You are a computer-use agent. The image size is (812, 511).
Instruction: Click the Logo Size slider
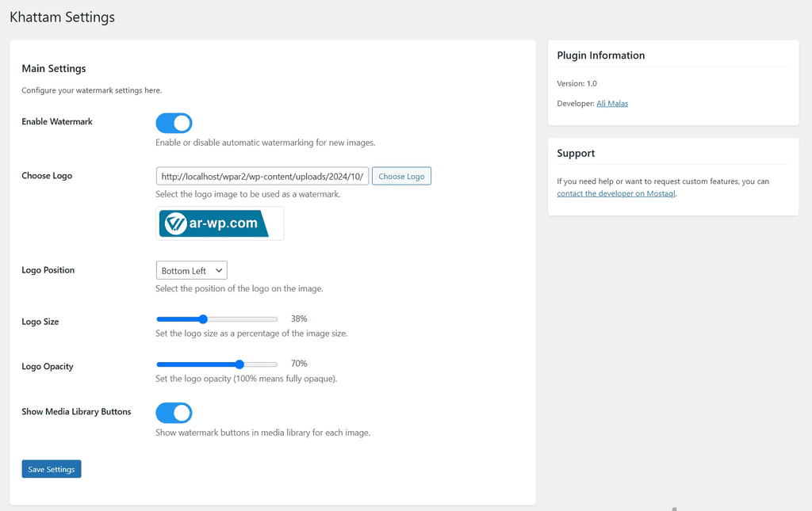(x=217, y=319)
